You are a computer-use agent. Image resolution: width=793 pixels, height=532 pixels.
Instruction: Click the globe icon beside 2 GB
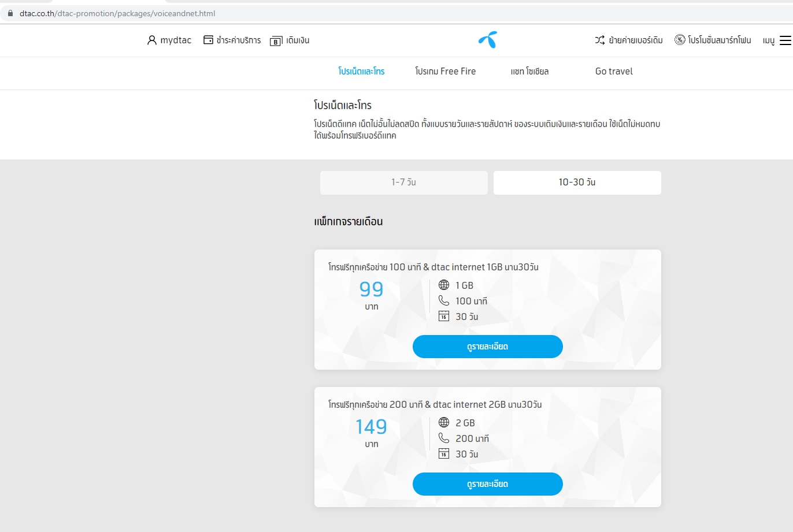(444, 422)
